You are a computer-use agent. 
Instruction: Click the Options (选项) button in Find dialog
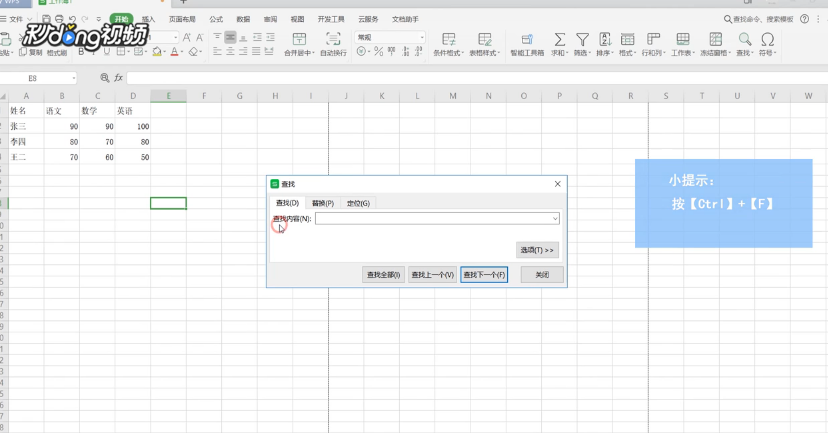point(537,250)
